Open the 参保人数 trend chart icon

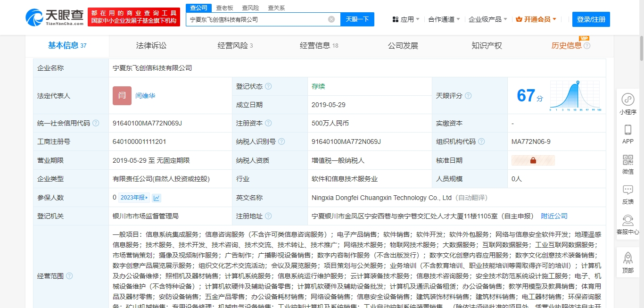coord(157,198)
